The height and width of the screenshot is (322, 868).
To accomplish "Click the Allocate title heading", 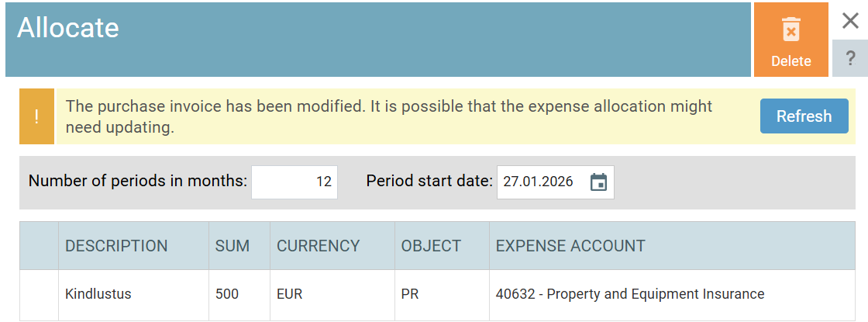I will (x=68, y=28).
